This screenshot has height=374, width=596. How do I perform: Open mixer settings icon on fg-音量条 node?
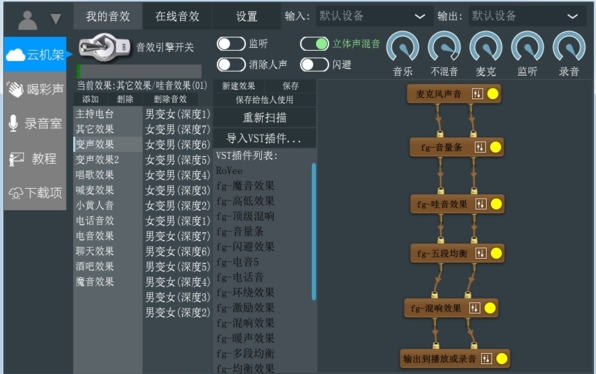480,147
